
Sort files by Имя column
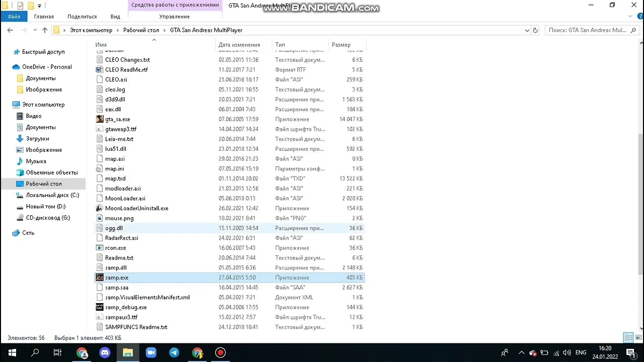pyautogui.click(x=101, y=45)
